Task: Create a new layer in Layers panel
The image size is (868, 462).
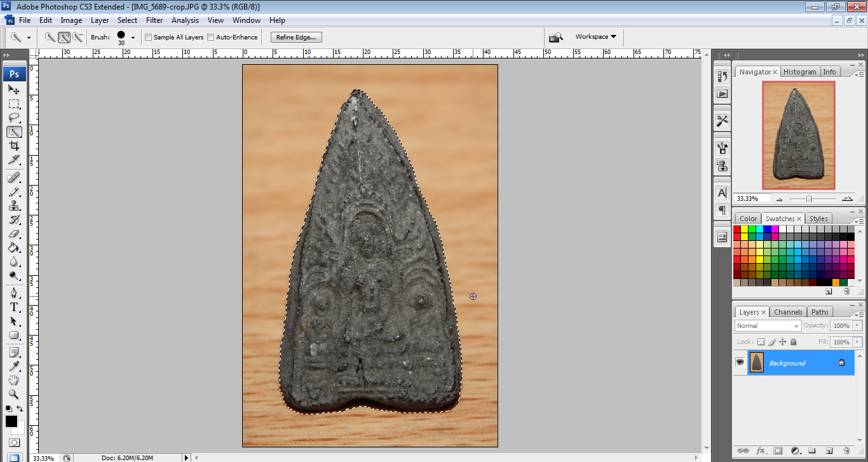Action: 829,451
